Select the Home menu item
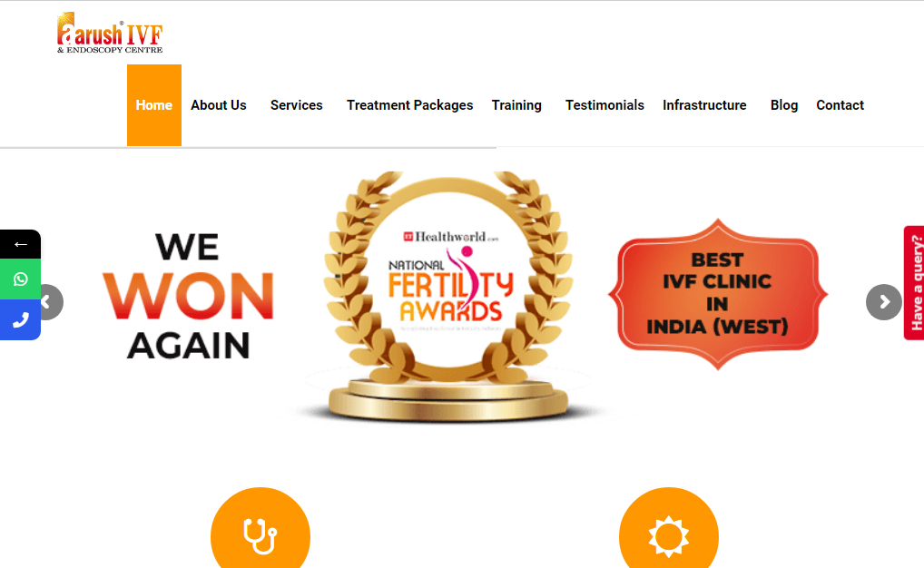Screen dimensions: 924x568 coord(154,105)
